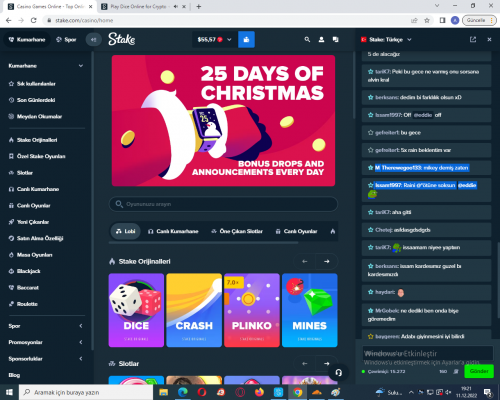Reload the page in Chrome
This screenshot has height=400, width=500.
[x=33, y=20]
